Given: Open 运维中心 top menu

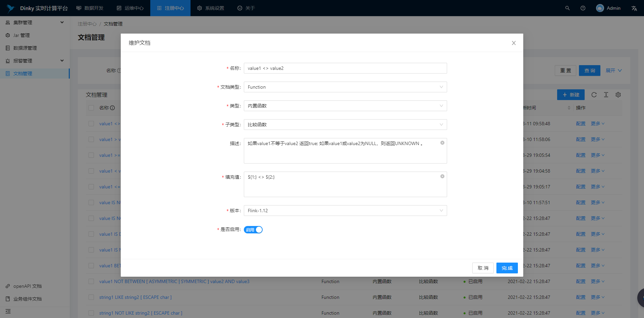Looking at the screenshot, I should tap(130, 8).
